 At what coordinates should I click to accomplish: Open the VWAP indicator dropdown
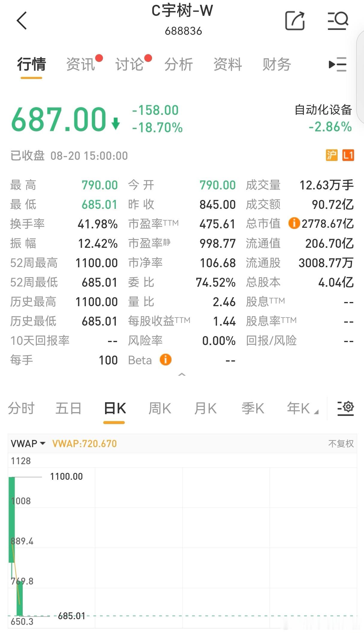(28, 443)
